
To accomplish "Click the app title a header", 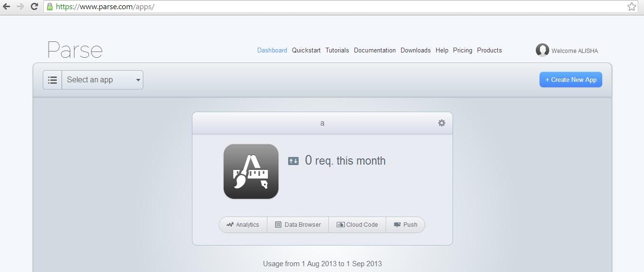I will coord(322,123).
